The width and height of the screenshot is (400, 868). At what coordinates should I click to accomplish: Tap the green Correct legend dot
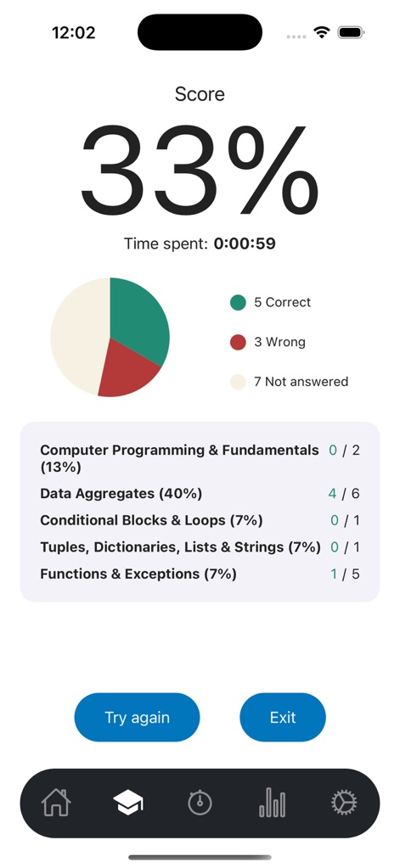(238, 303)
